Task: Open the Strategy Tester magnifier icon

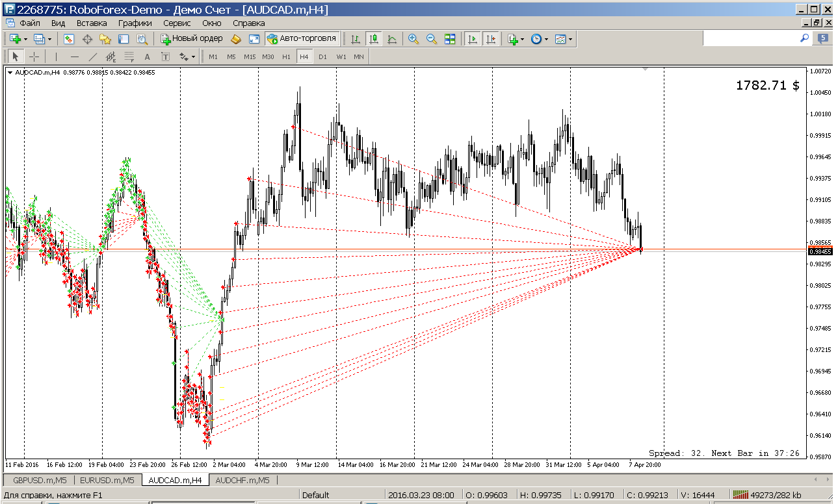Action: [142, 39]
